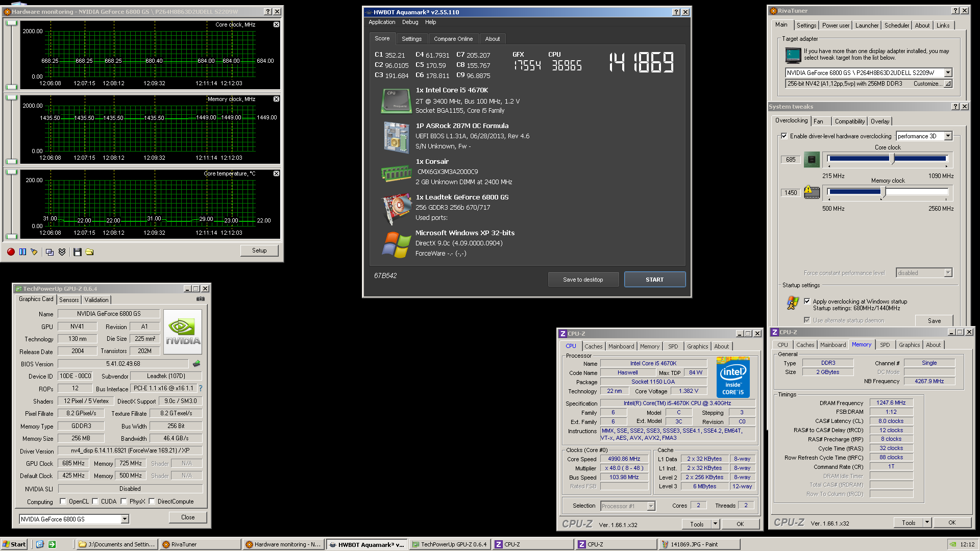This screenshot has width=980, height=551.
Task: Click Save button in System tweaks
Action: click(x=934, y=321)
